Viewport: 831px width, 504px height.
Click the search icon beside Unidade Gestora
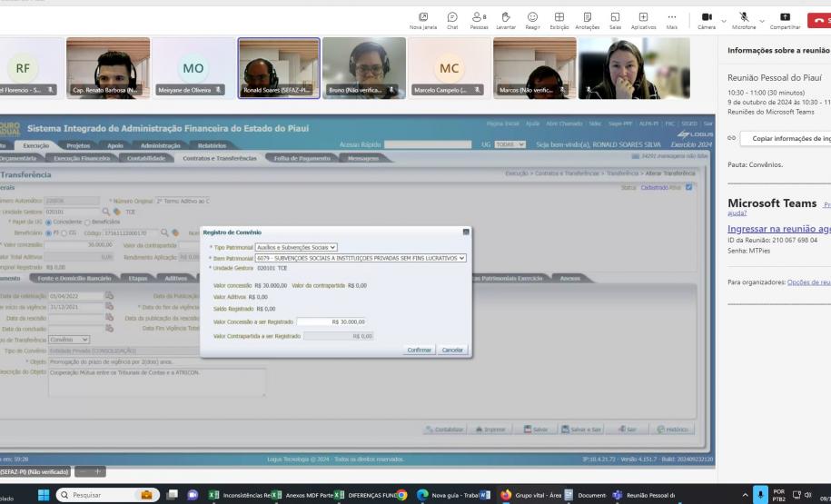click(105, 211)
